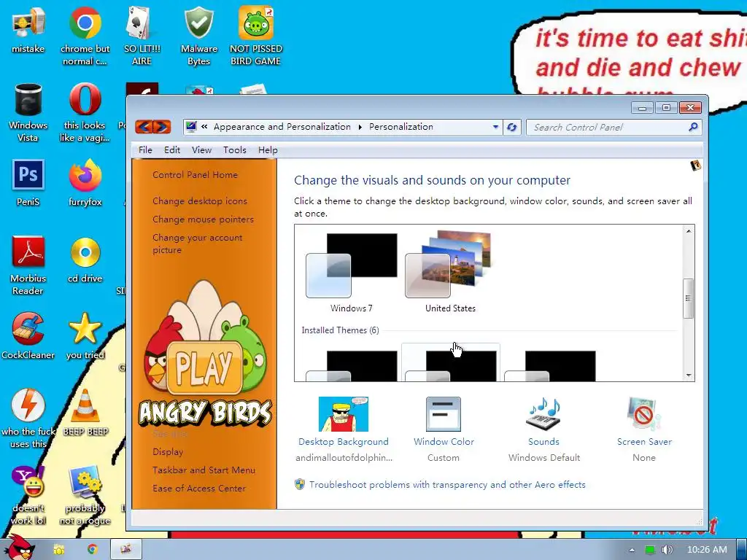This screenshot has width=747, height=560.
Task: Open the Malware Bytes desktop icon
Action: tap(198, 36)
